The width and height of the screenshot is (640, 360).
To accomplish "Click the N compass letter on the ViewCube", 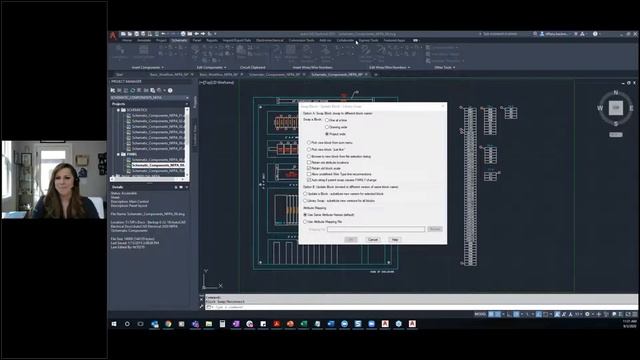I will pyautogui.click(x=616, y=93).
